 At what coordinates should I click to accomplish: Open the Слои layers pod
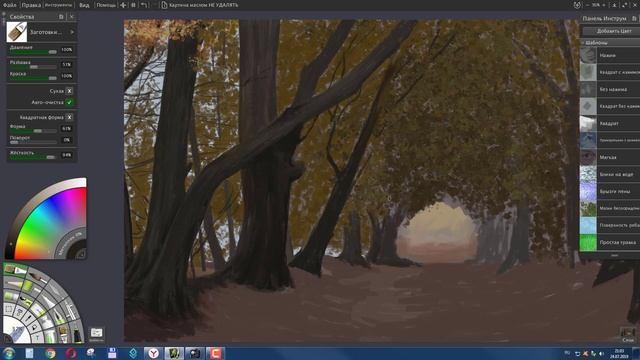(628, 335)
